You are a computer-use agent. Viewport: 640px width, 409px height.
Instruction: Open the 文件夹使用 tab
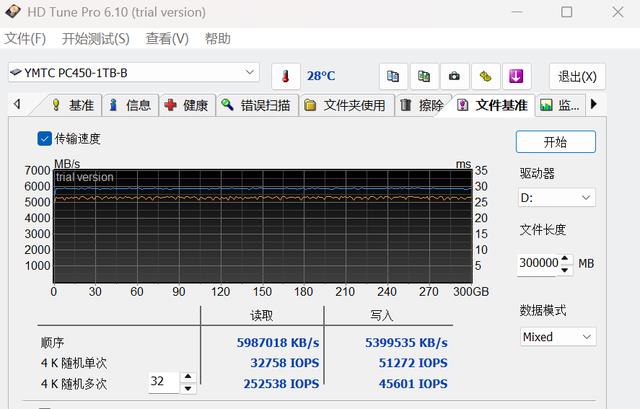(344, 105)
